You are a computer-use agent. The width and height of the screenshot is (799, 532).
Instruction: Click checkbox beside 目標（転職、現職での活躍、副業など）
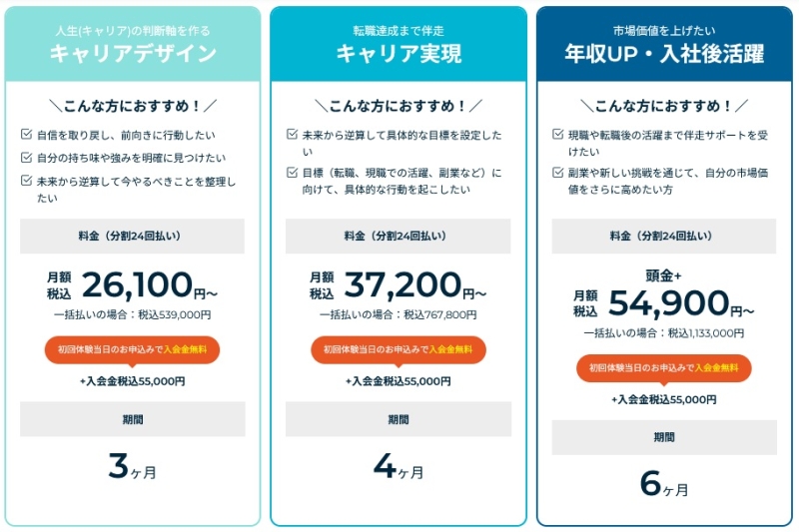click(x=292, y=172)
